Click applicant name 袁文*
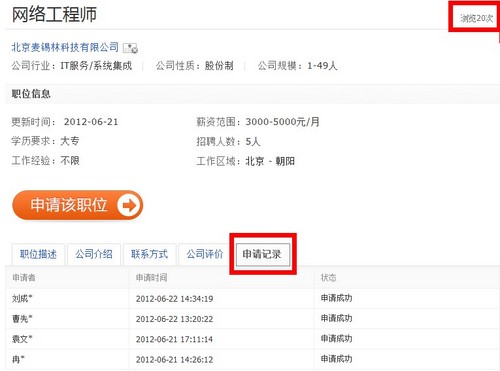 (22, 339)
